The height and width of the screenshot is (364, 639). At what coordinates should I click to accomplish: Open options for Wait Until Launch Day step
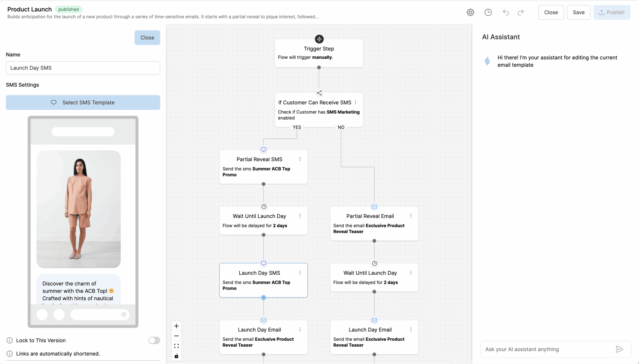(x=300, y=216)
